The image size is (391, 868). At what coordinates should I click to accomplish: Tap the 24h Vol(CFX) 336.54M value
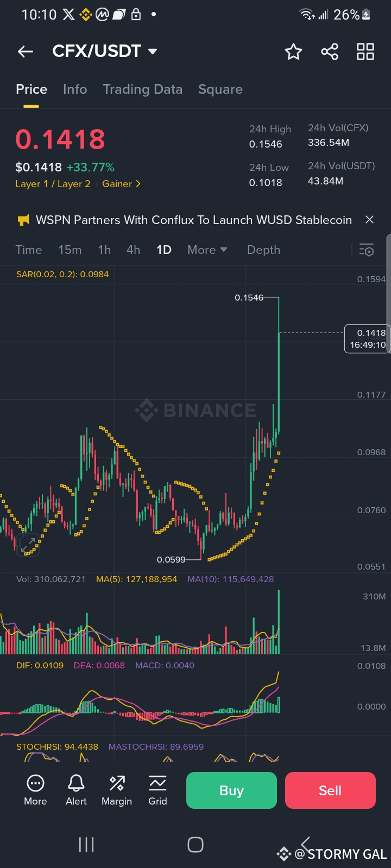tap(329, 143)
